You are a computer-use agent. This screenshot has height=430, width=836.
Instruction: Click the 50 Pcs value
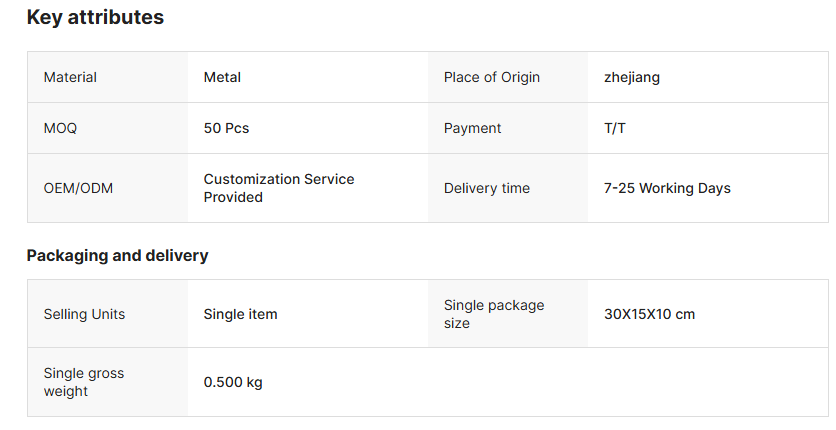point(226,128)
